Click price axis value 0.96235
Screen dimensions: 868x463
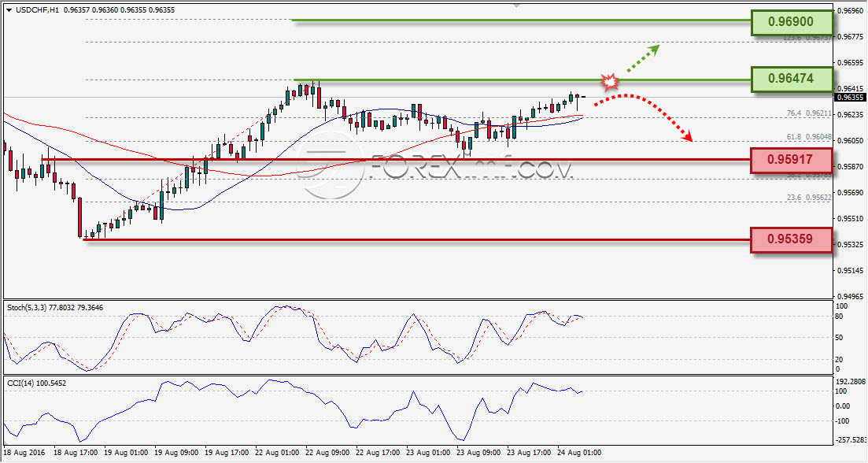pyautogui.click(x=851, y=115)
